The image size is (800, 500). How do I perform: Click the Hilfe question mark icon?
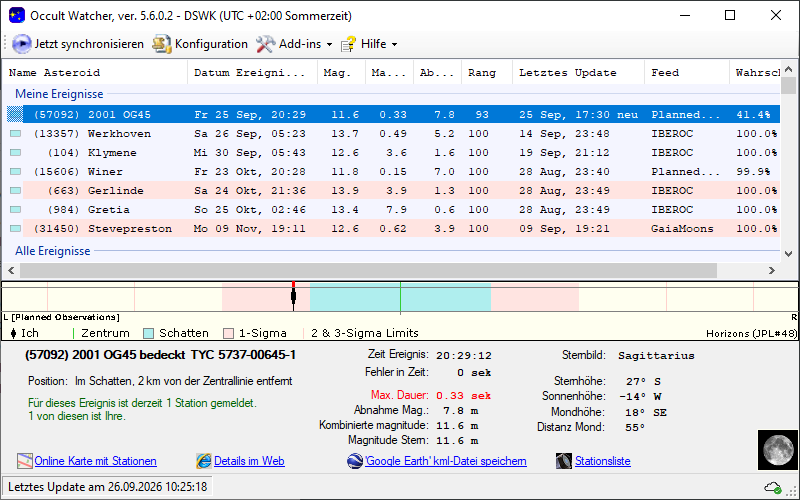click(x=348, y=44)
